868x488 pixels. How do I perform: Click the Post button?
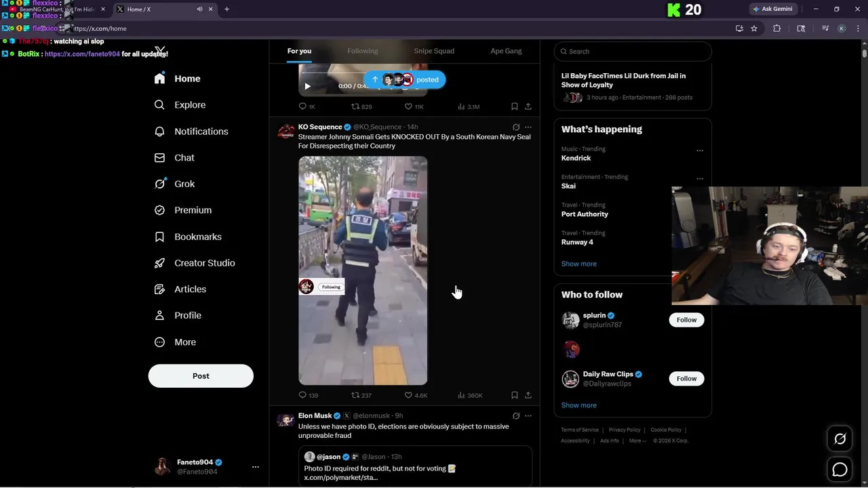coord(201,376)
